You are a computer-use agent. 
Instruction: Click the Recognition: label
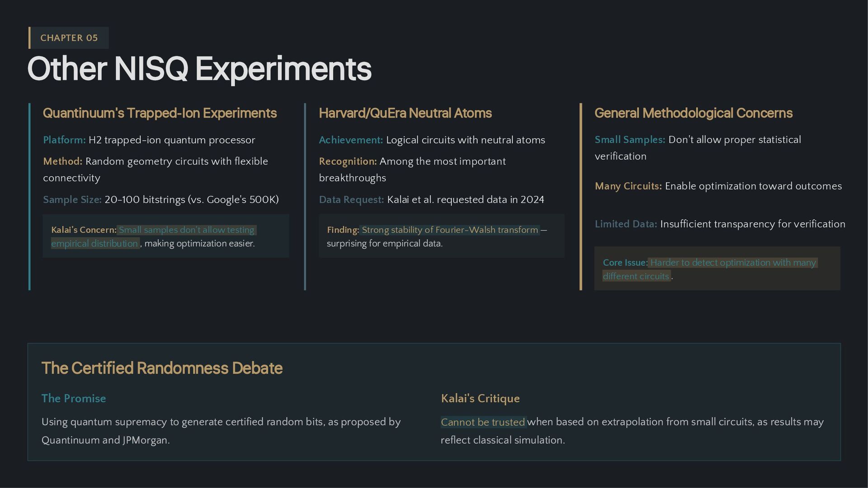point(348,161)
